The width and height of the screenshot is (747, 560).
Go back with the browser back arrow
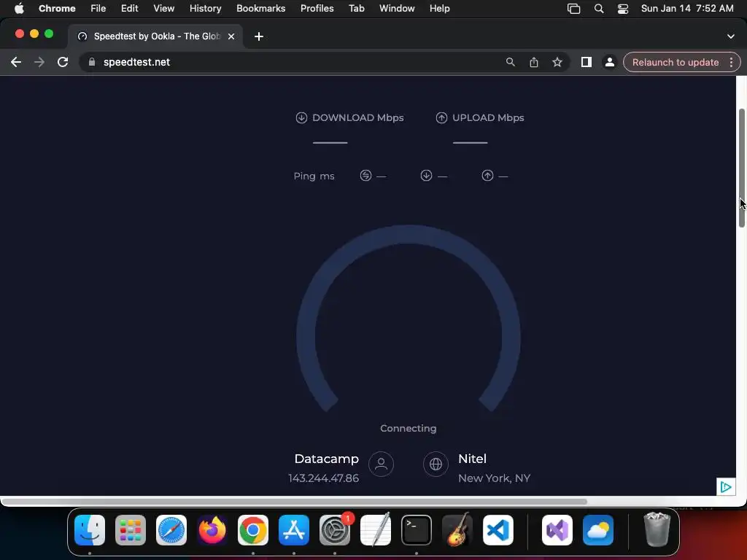pos(16,62)
